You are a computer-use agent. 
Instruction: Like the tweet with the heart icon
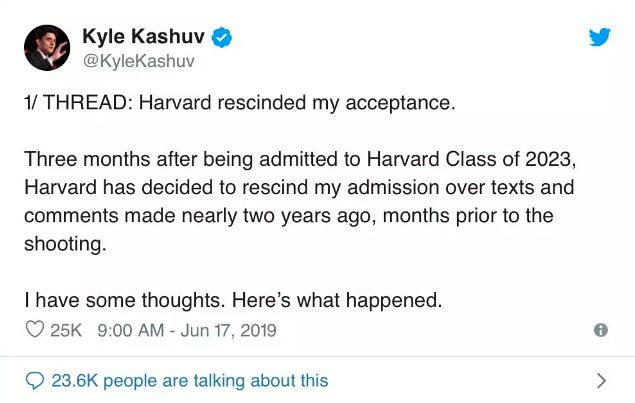coord(34,330)
